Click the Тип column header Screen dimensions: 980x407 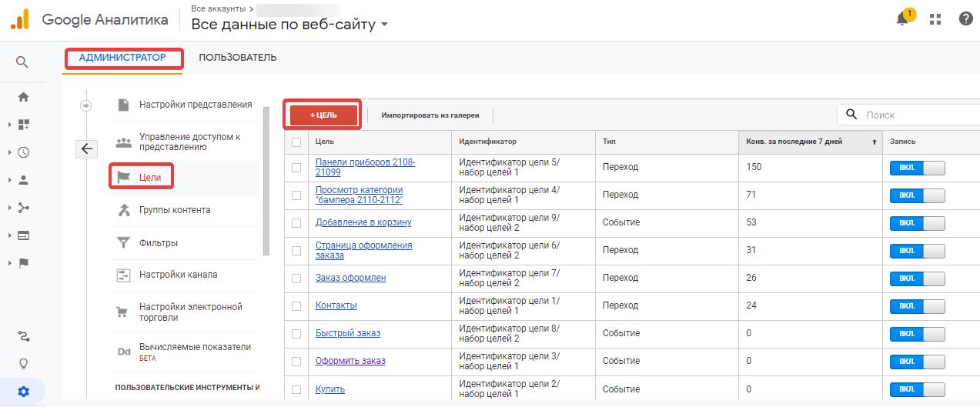click(609, 142)
